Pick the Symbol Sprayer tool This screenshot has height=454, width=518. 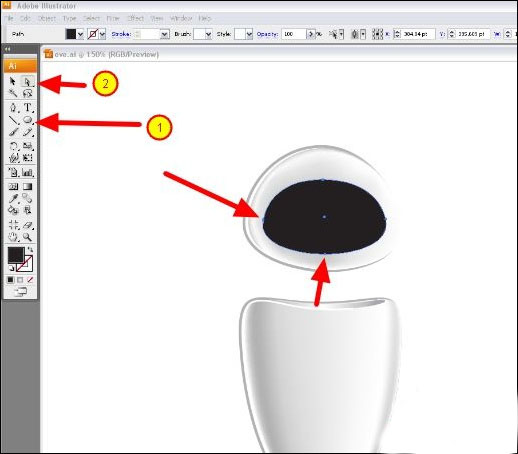pos(13,172)
